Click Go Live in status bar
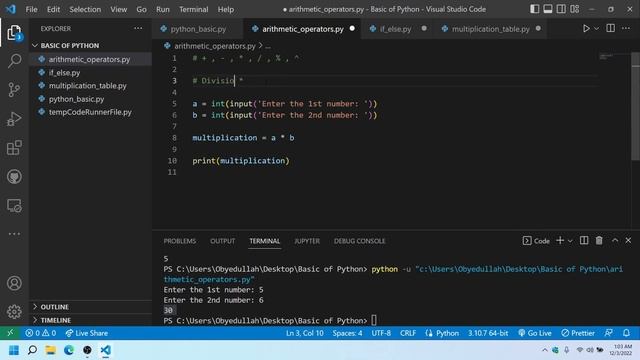 535,333
